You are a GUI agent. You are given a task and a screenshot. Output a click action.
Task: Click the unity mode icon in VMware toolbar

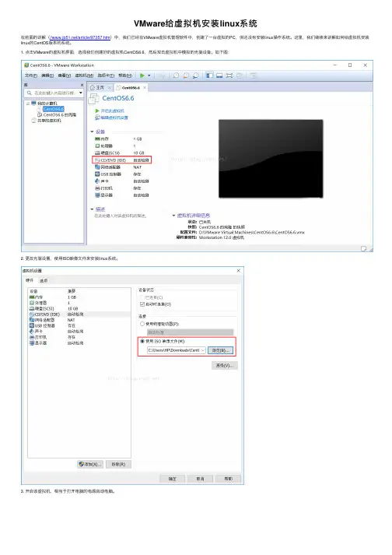click(x=239, y=76)
